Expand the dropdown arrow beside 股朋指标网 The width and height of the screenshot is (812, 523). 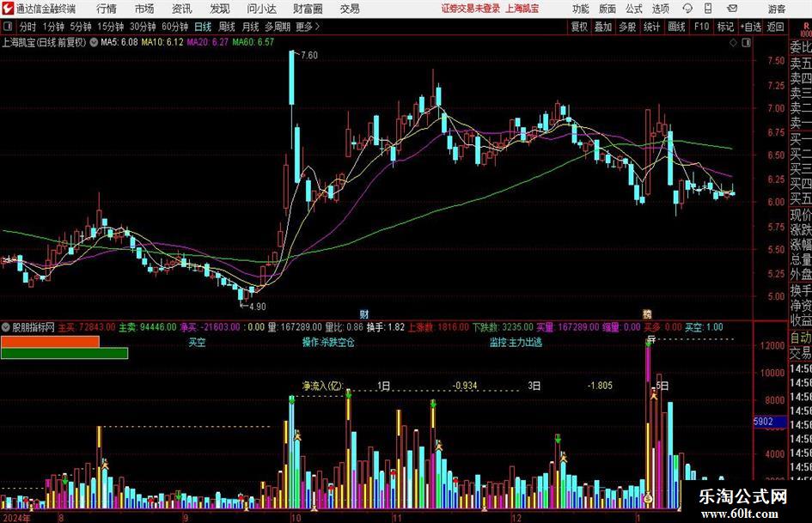(6, 327)
